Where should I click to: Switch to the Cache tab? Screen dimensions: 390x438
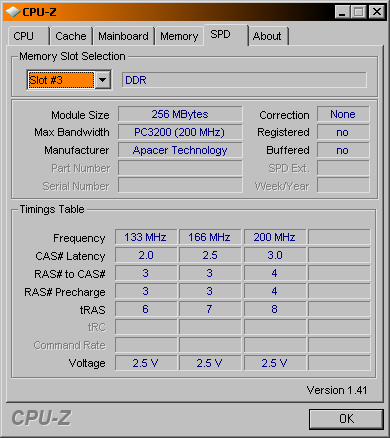pos(71,36)
